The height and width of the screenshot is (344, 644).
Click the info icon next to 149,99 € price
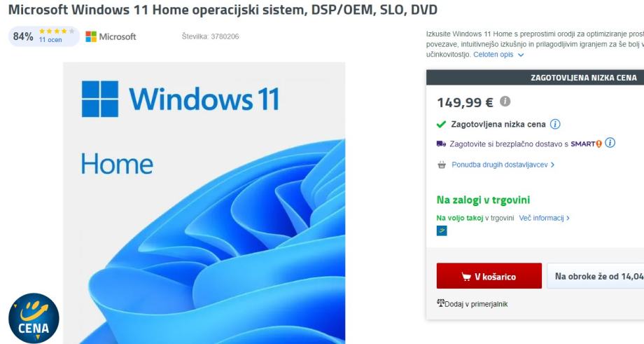[505, 101]
